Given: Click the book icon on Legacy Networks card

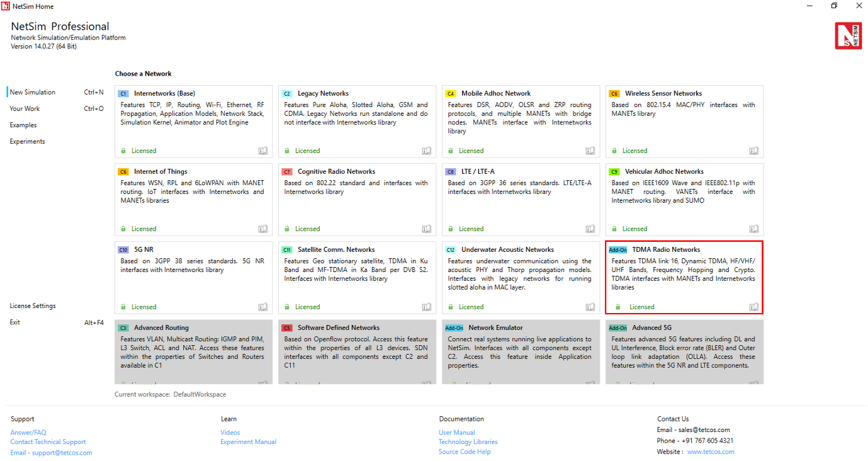Looking at the screenshot, I should (427, 151).
